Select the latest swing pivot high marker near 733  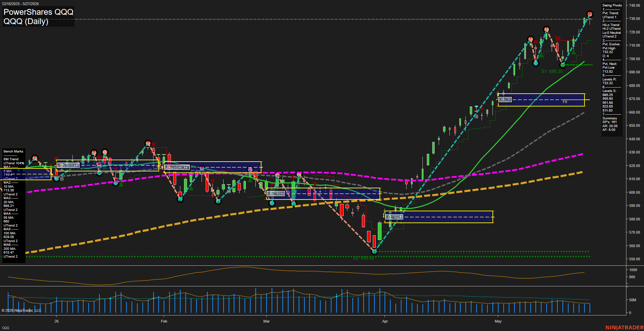coord(590,15)
